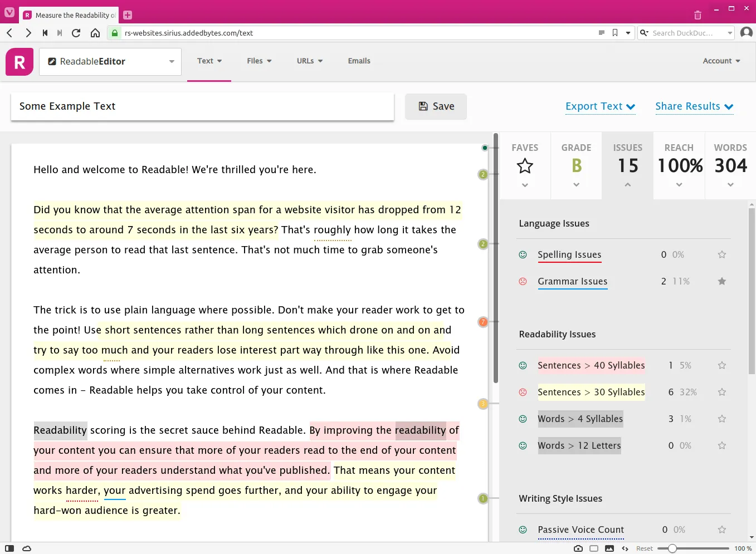The image size is (756, 554).
Task: Click the Some Example Text title field
Action: tap(202, 106)
